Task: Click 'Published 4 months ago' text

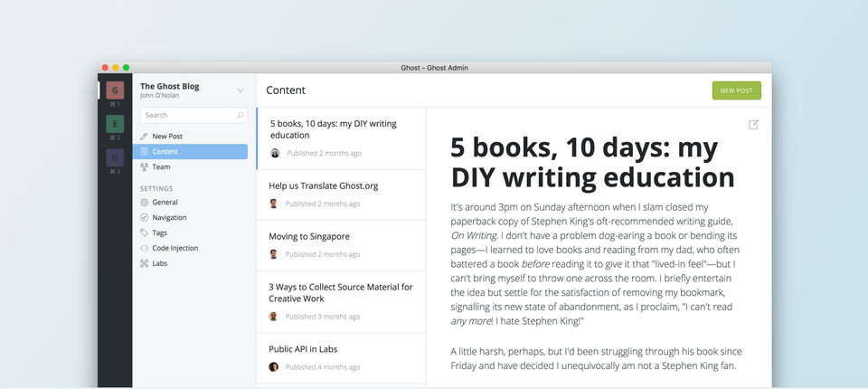Action: [323, 367]
